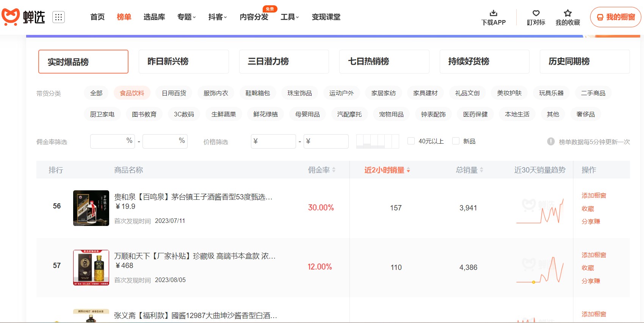
Task: Select 奢侈品 category filter
Action: pyautogui.click(x=586, y=114)
